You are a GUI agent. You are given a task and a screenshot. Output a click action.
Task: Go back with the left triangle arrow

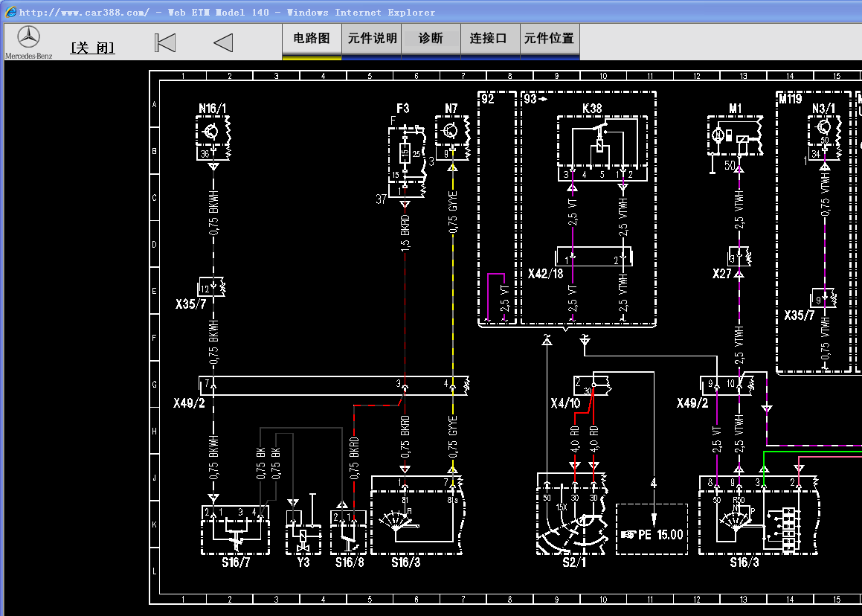coord(223,42)
